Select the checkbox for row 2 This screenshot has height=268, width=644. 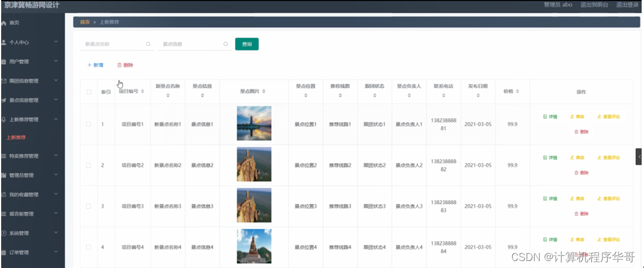(89, 165)
